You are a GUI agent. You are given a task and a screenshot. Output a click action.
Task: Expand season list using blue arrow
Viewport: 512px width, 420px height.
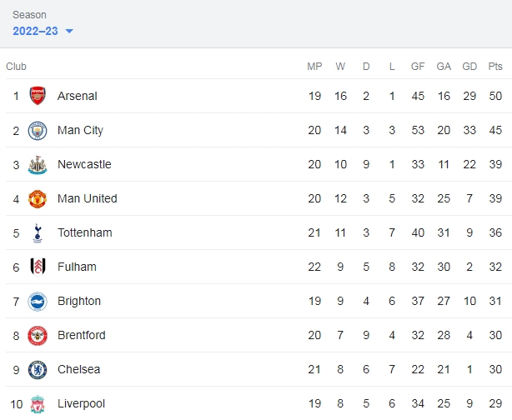[x=69, y=32]
